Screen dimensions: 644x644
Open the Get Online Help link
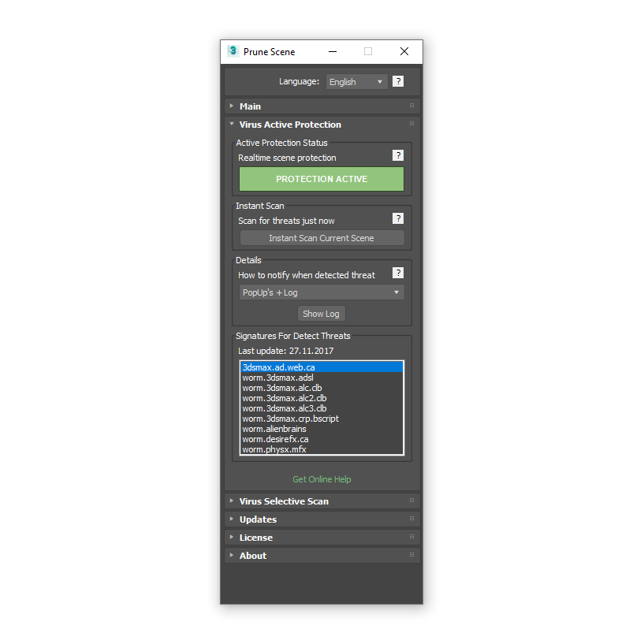322,479
